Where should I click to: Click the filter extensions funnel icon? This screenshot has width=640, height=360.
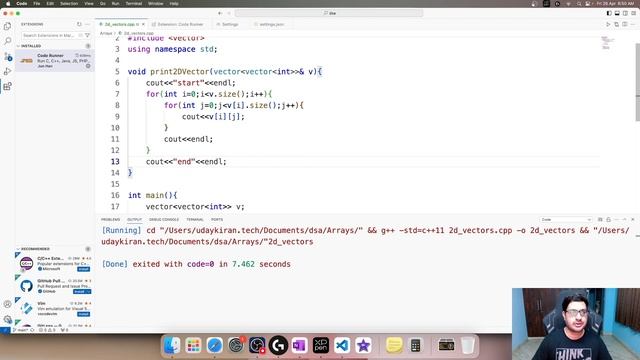tap(87, 36)
